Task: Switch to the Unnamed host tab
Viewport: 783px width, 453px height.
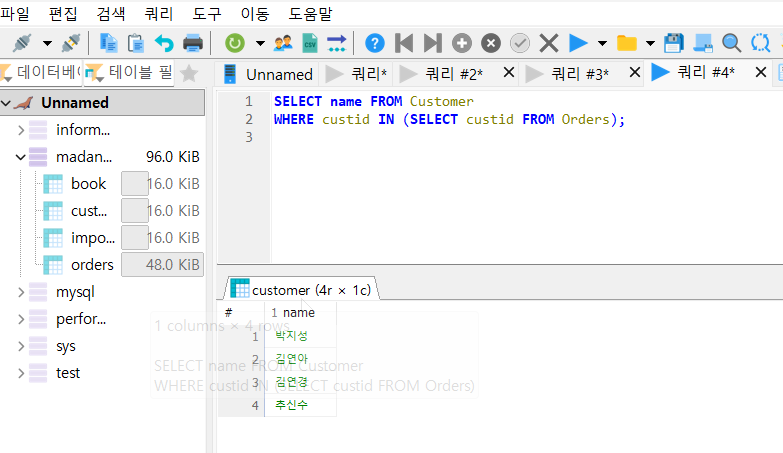Action: tap(269, 74)
